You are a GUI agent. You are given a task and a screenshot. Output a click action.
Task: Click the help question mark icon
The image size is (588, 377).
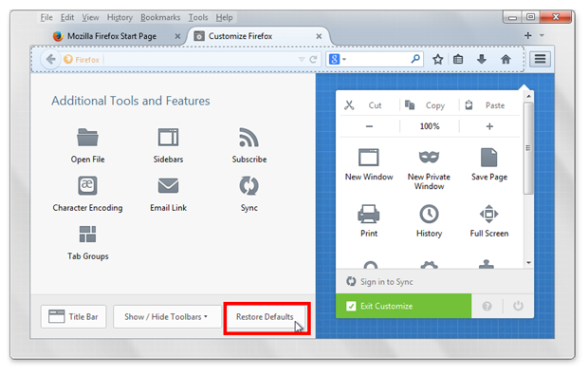[x=487, y=307]
